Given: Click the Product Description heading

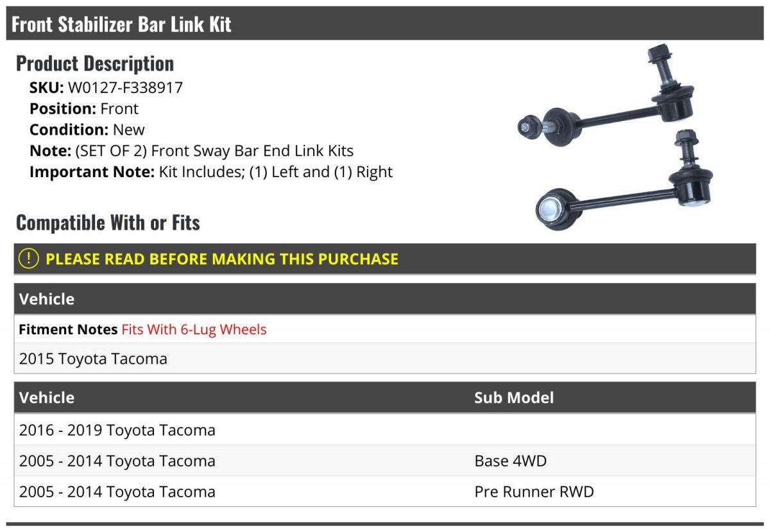Looking at the screenshot, I should coord(94,63).
